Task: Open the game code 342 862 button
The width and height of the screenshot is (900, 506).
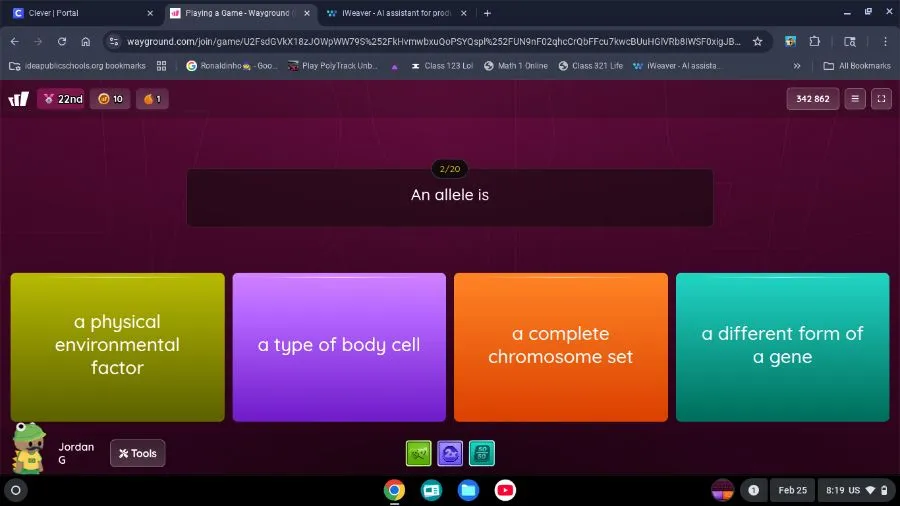Action: [813, 99]
